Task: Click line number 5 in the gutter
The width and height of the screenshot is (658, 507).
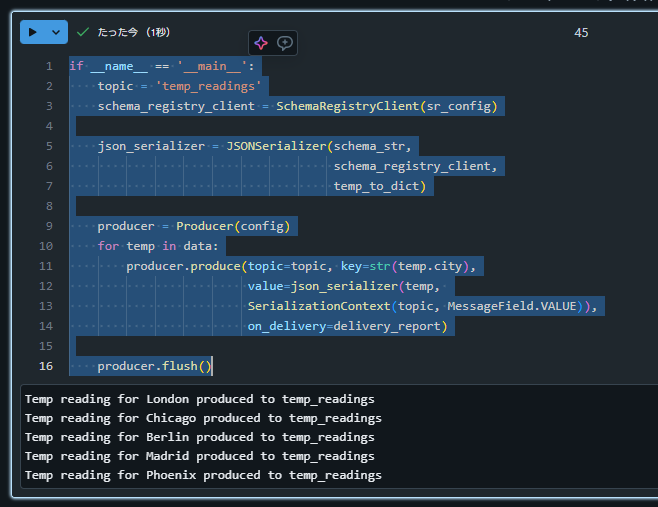Action: [50, 146]
